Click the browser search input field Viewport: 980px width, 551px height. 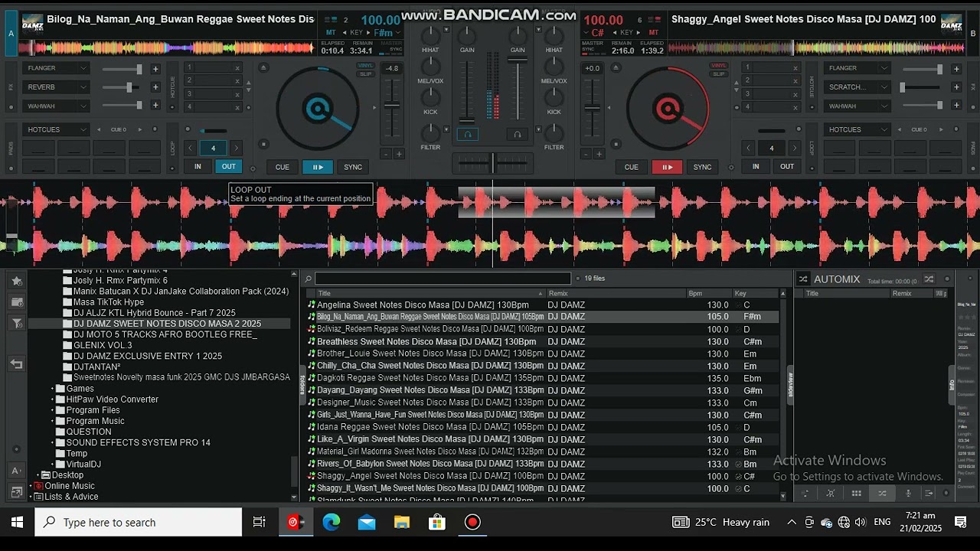(x=443, y=279)
